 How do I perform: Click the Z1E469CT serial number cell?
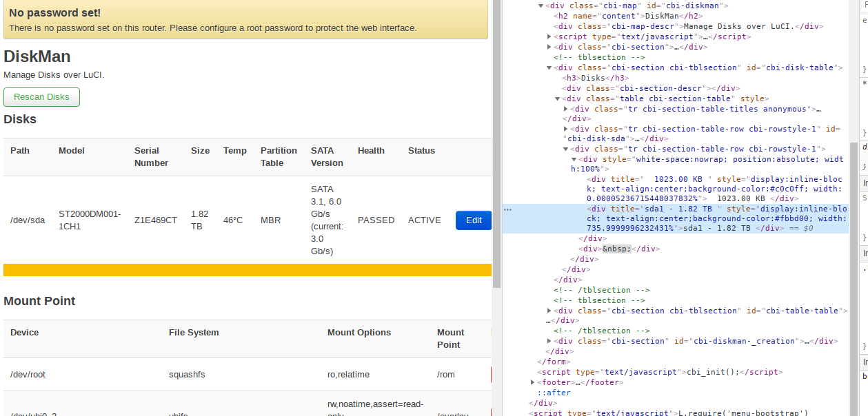point(156,220)
